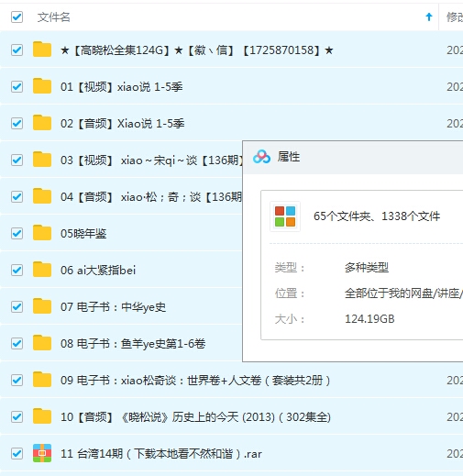Image resolution: width=463 pixels, height=476 pixels.
Task: Click the rar archive icon of 11 台湾14期
Action: pyautogui.click(x=42, y=453)
